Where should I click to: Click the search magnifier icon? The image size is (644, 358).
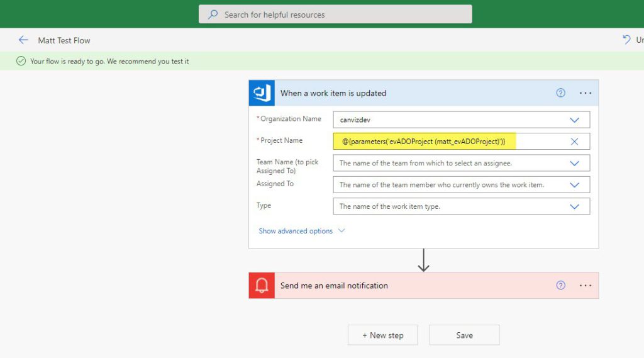[213, 14]
